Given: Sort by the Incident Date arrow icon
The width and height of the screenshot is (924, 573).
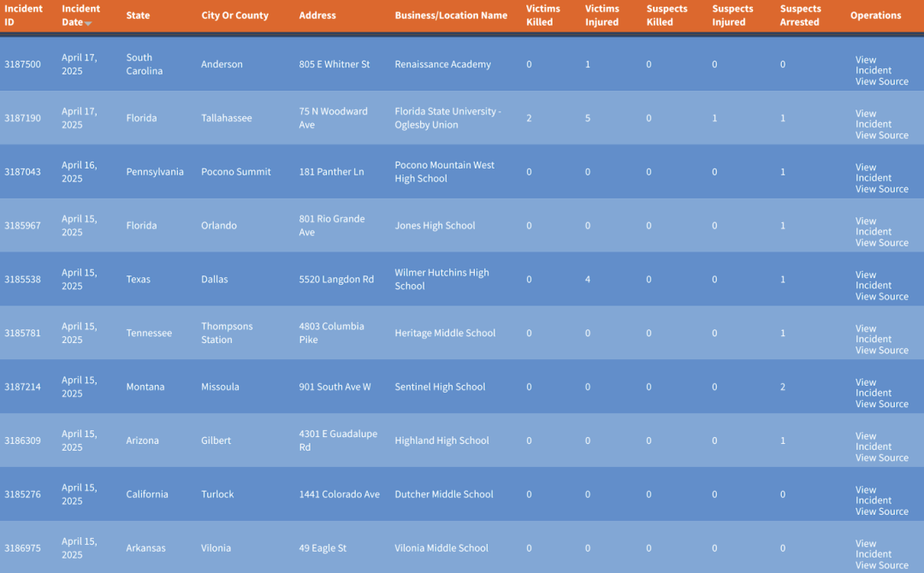Looking at the screenshot, I should pyautogui.click(x=88, y=24).
